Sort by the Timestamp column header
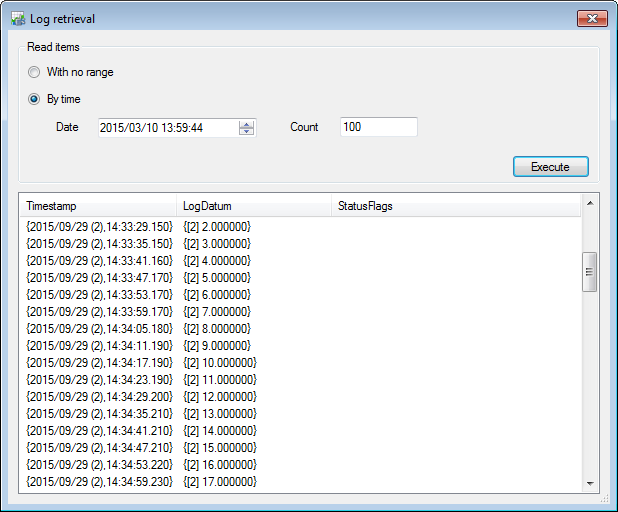This screenshot has height=512, width=618. point(97,206)
